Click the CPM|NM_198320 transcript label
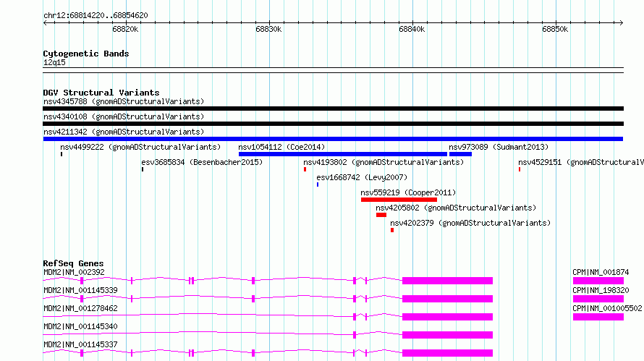The height and width of the screenshot is (361, 644). (x=601, y=290)
